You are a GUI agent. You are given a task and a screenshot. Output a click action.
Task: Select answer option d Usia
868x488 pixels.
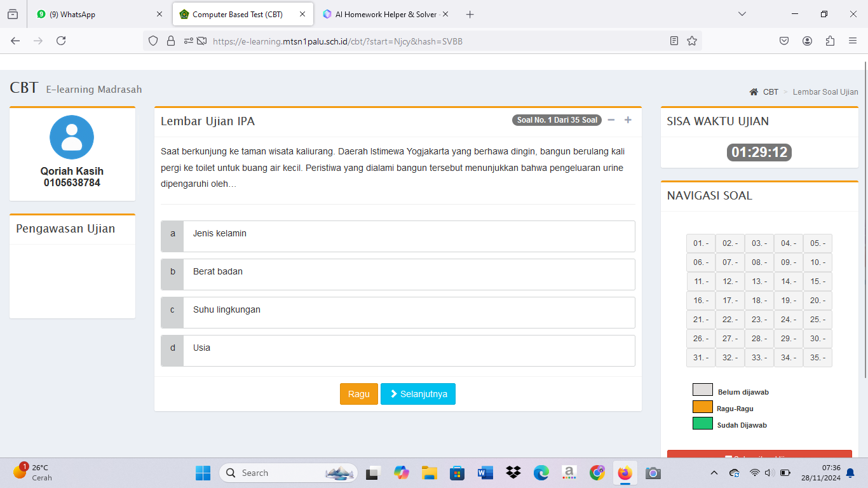pyautogui.click(x=398, y=351)
